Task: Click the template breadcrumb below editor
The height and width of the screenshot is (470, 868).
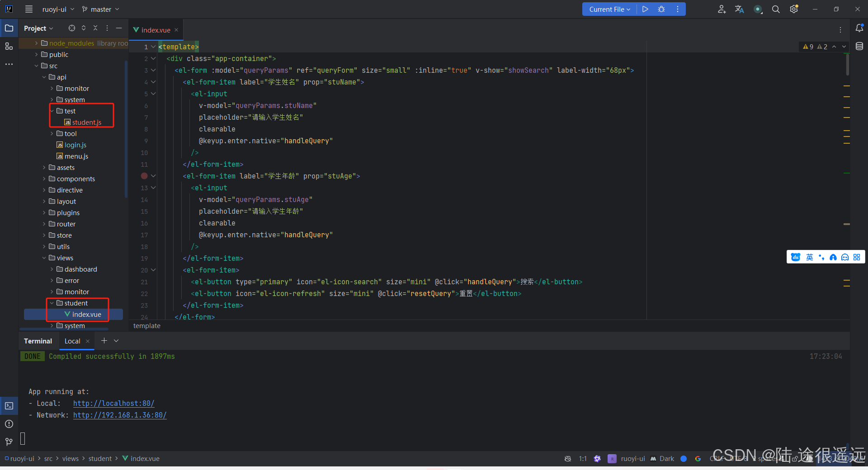Action: (x=147, y=325)
